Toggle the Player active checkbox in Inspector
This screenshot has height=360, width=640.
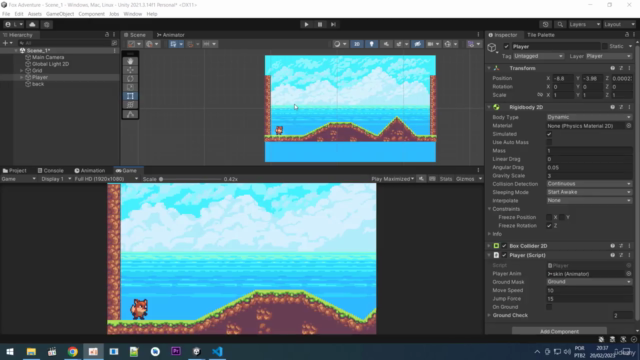tap(506, 47)
